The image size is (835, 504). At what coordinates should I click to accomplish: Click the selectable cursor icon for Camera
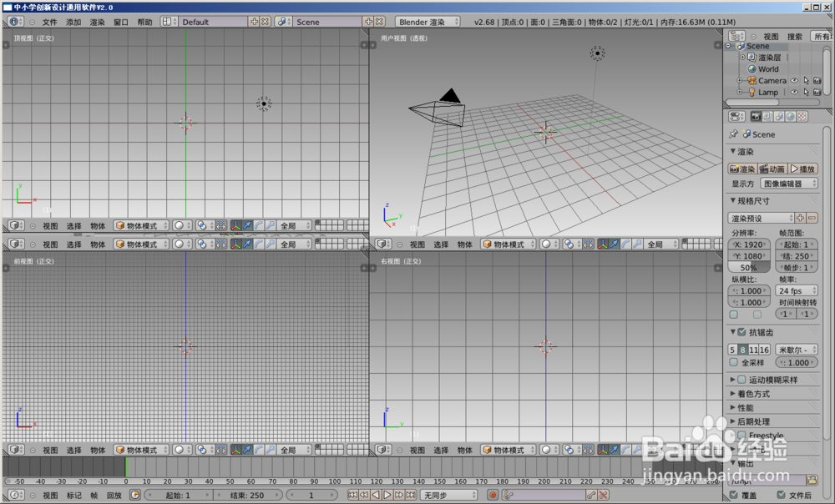pos(807,80)
